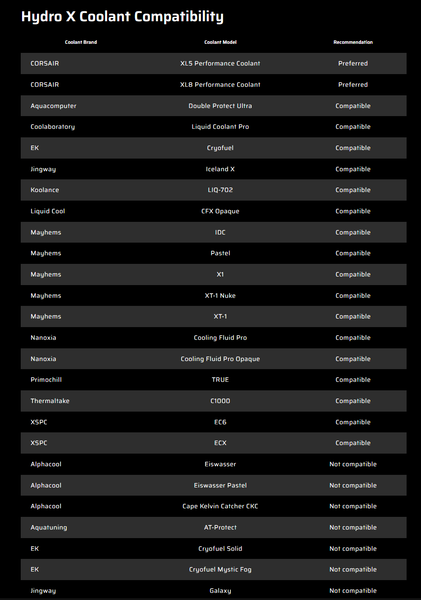Select the Primochill TRUE row

(x=214, y=380)
